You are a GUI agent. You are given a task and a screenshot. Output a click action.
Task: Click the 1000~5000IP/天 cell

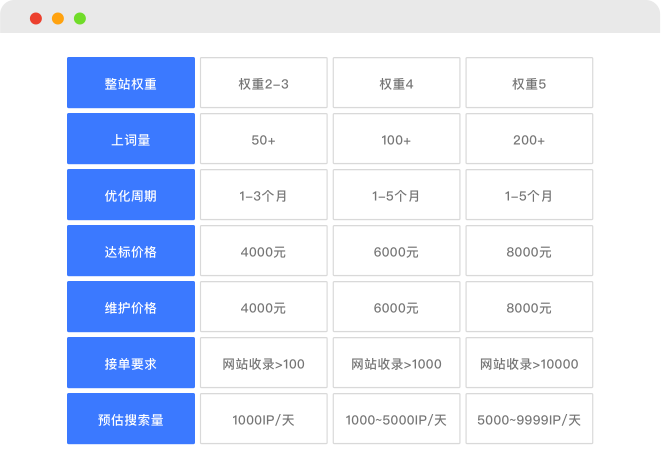tap(396, 419)
